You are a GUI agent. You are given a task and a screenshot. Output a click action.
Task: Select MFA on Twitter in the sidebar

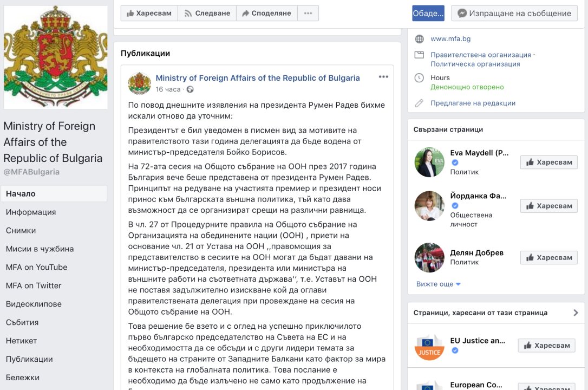34,286
